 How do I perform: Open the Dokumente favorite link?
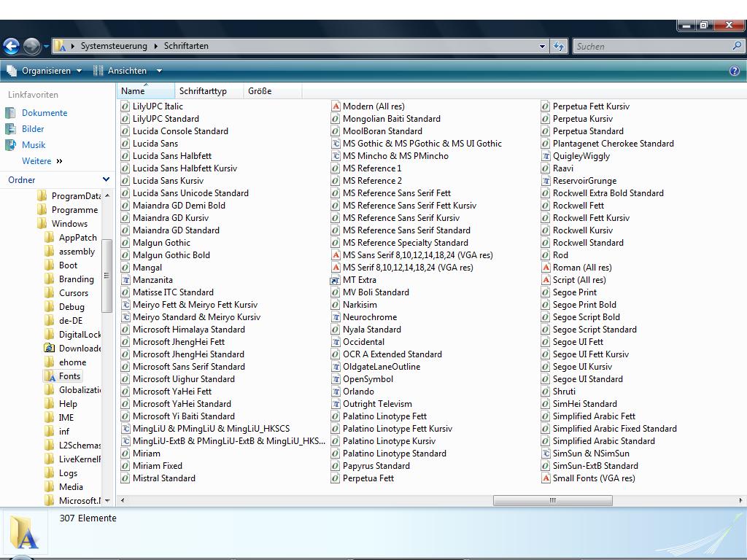point(44,113)
